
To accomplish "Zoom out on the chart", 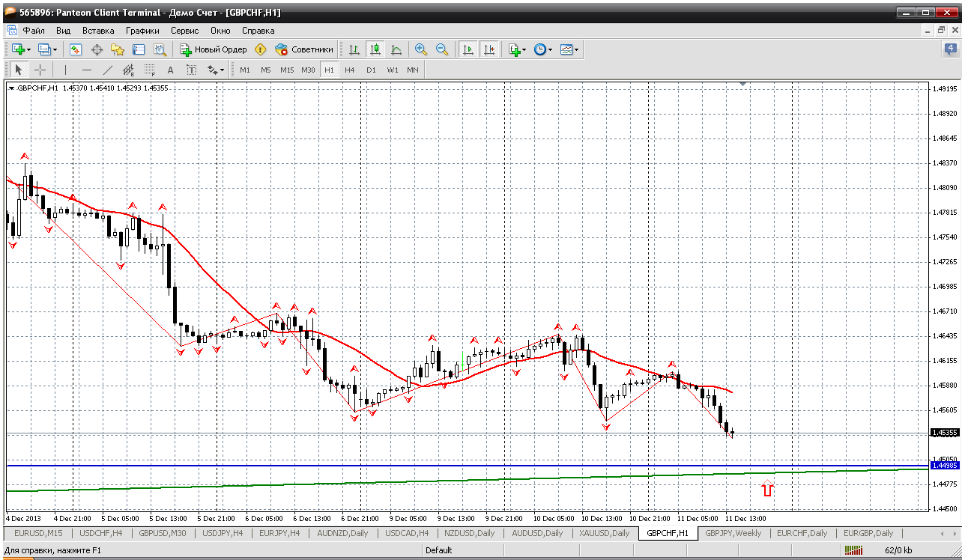I will point(442,49).
